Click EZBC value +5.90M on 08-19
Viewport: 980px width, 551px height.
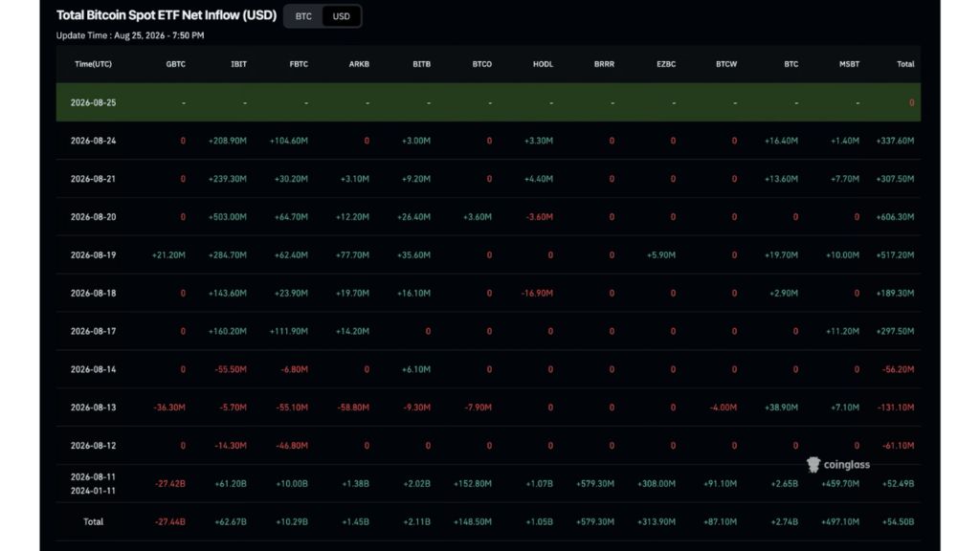pos(661,254)
